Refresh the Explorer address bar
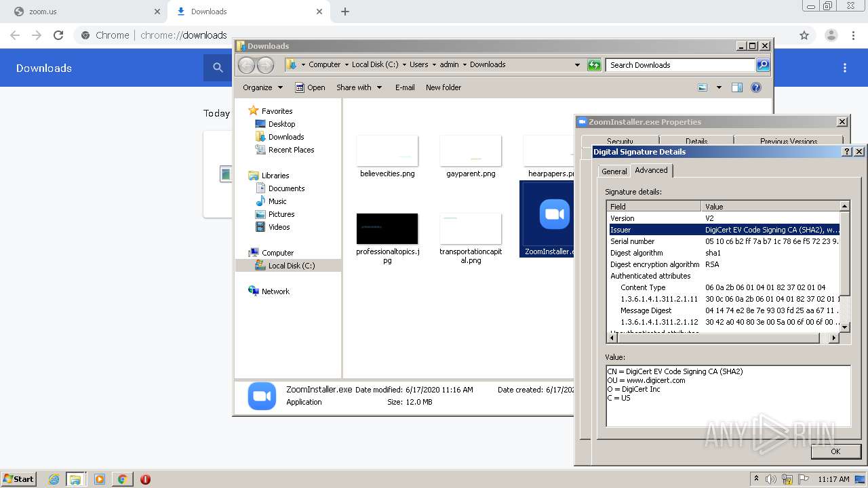Image resolution: width=868 pixels, height=488 pixels. click(x=594, y=65)
